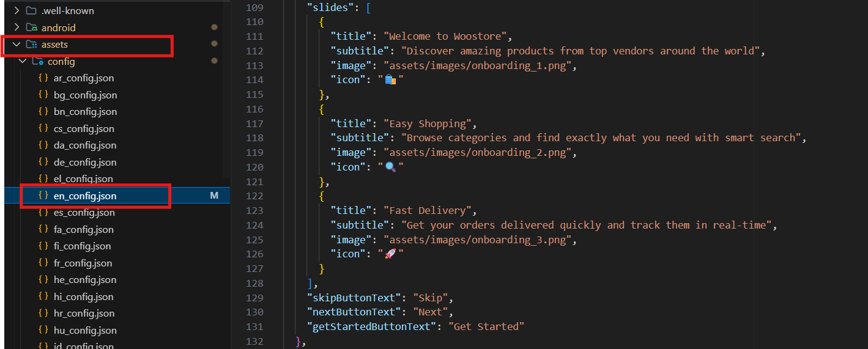Click the .well-known folder icon
Screen dimensions: 868x349
coord(31,11)
